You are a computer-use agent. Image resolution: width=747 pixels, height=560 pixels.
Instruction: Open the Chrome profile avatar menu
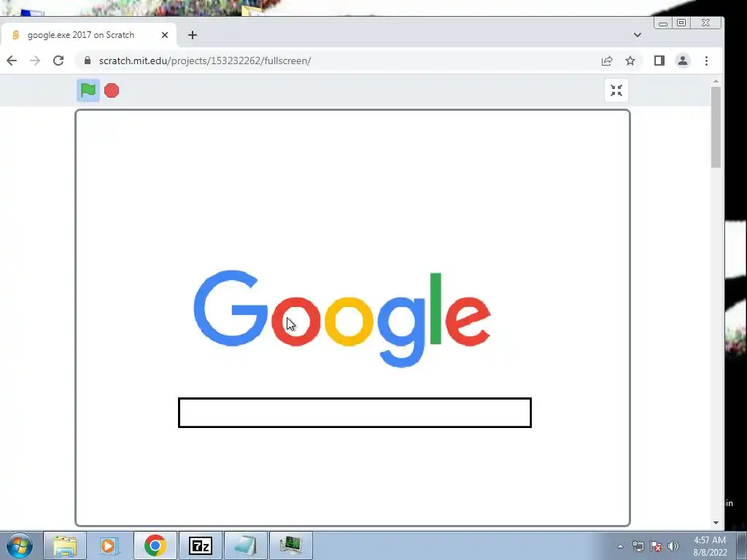683,61
